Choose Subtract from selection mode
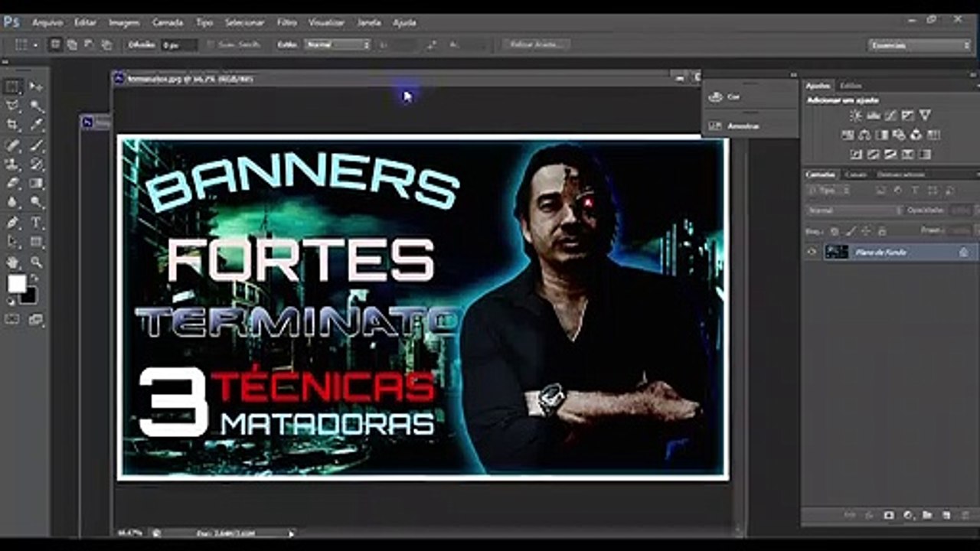Viewport: 980px width, 551px height. [89, 45]
